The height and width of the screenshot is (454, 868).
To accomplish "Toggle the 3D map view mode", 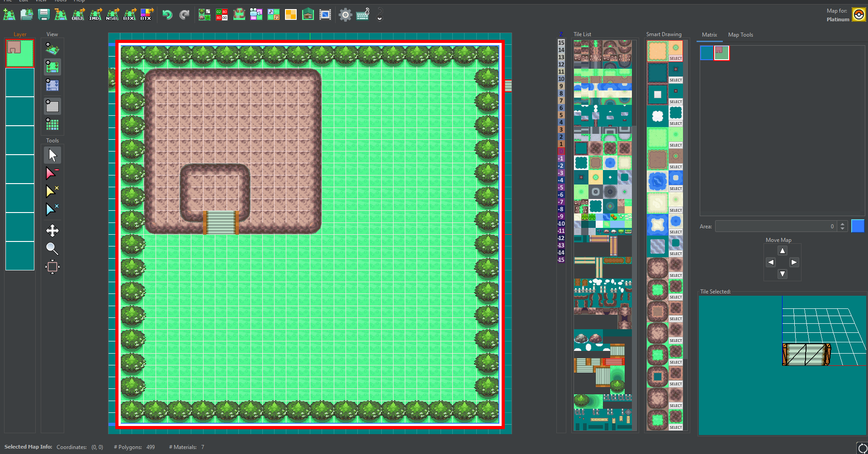I will (52, 48).
